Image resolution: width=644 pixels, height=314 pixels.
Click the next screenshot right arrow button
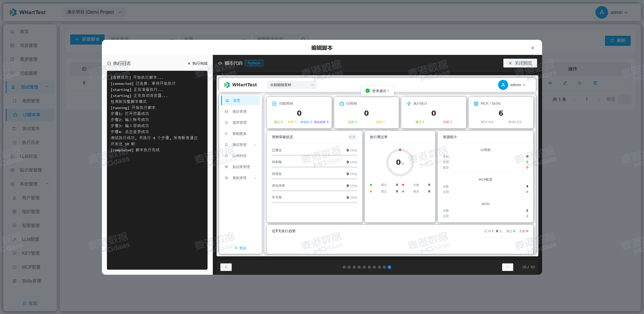[507, 267]
